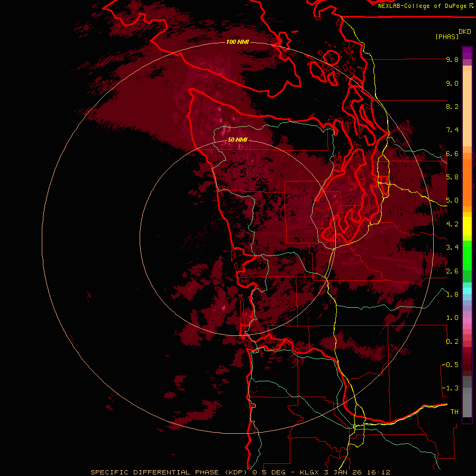Viewport: 476px width, 476px height.
Task: Pick the pink band on the color bar
Action: pos(467,321)
